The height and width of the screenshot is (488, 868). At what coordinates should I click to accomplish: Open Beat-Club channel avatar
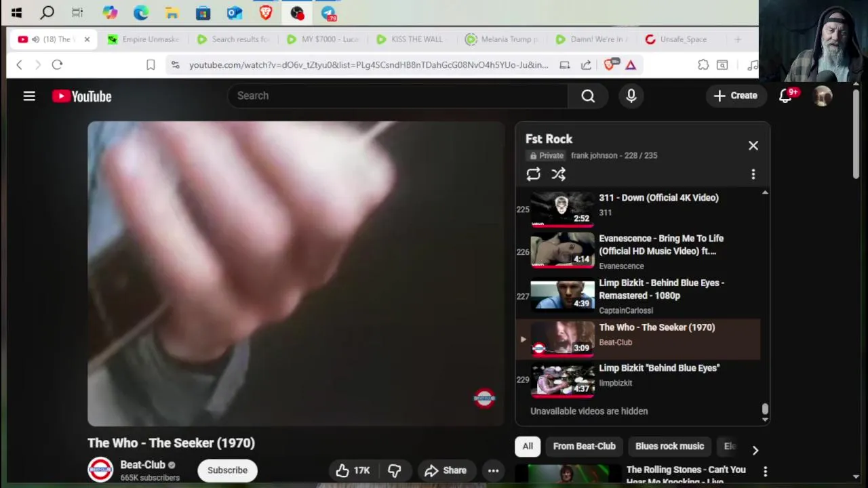tap(100, 470)
